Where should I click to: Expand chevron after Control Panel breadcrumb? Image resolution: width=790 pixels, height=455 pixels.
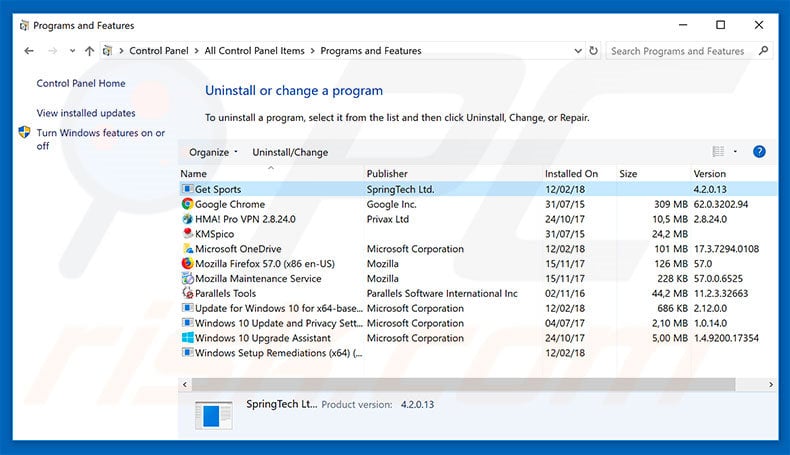(x=196, y=51)
